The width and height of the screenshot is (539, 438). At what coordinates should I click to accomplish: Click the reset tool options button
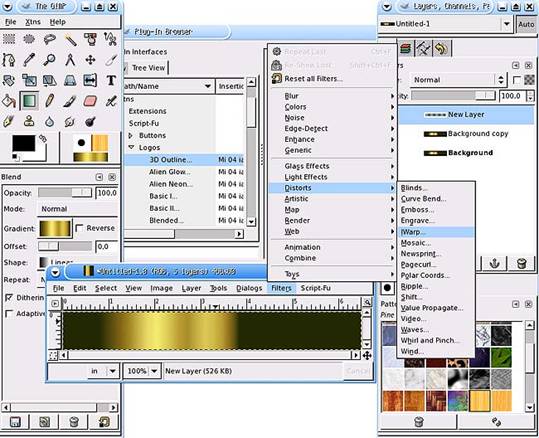104,421
